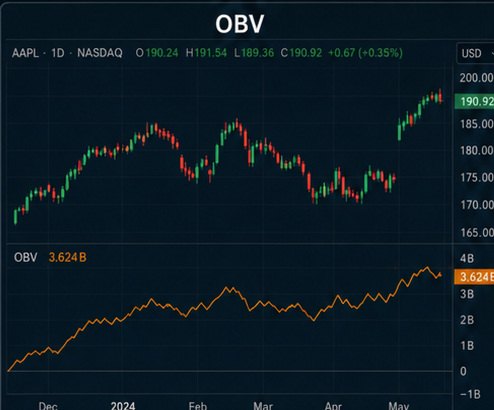
Task: Click the Mar time axis label
Action: coord(263,406)
